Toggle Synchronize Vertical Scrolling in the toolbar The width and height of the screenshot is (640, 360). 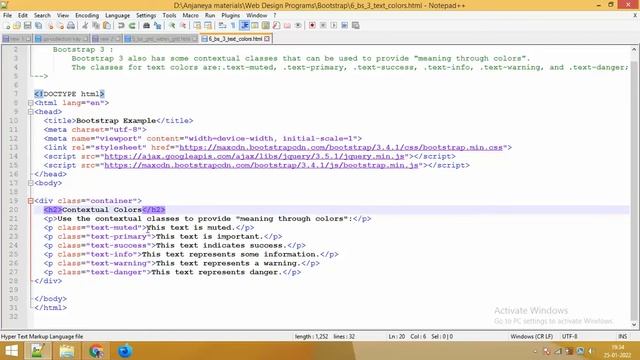coord(197,26)
